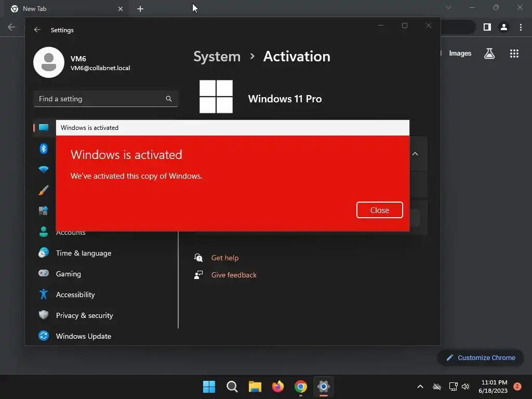
Task: Open the Accounts person icon in sidebar
Action: 44,232
